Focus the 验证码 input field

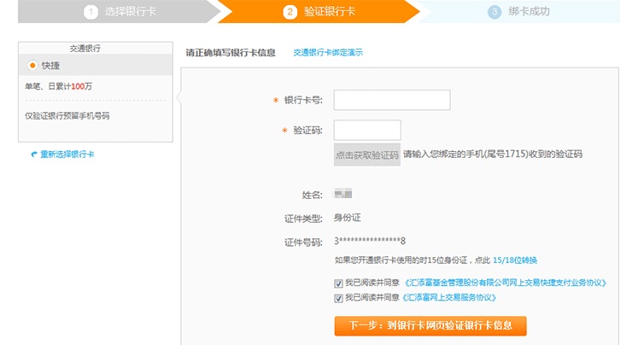pyautogui.click(x=366, y=131)
